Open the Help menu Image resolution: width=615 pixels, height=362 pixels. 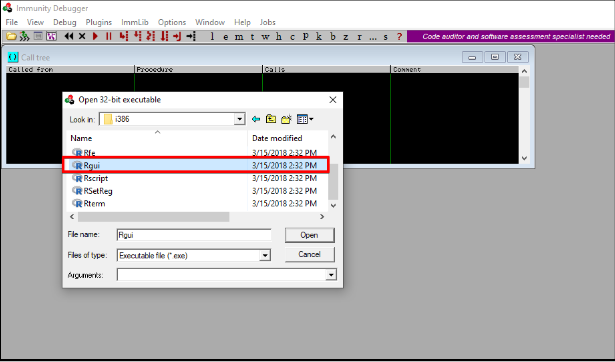click(242, 22)
